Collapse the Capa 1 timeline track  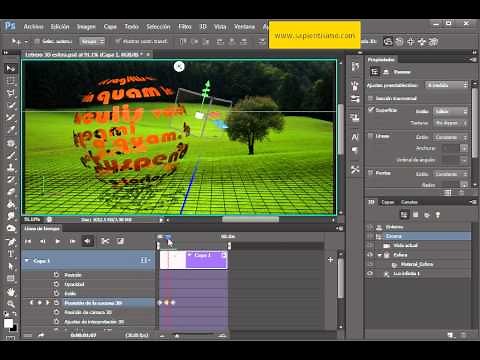[x=27, y=260]
